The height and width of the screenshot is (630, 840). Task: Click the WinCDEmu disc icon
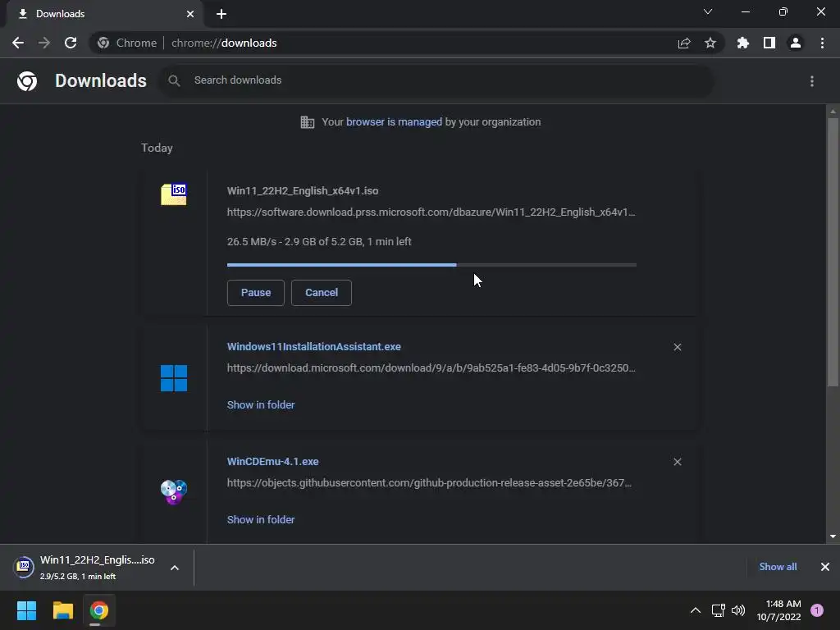coord(174,492)
